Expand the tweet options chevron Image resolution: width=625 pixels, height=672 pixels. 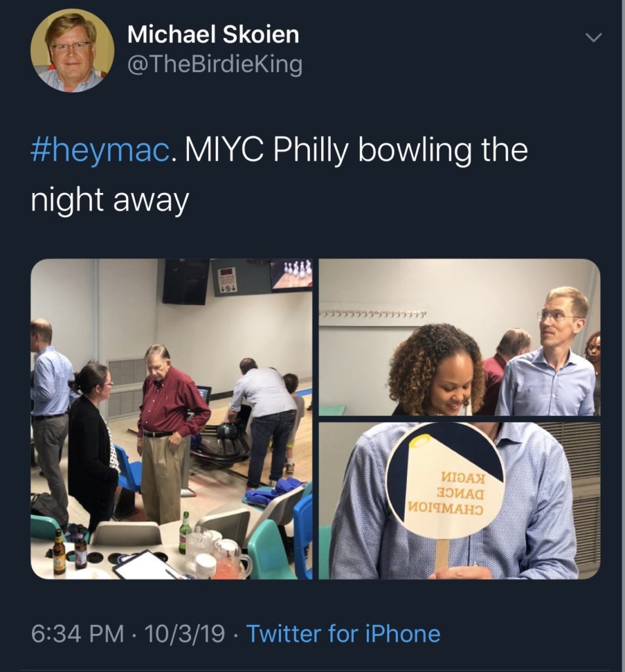pos(593,38)
